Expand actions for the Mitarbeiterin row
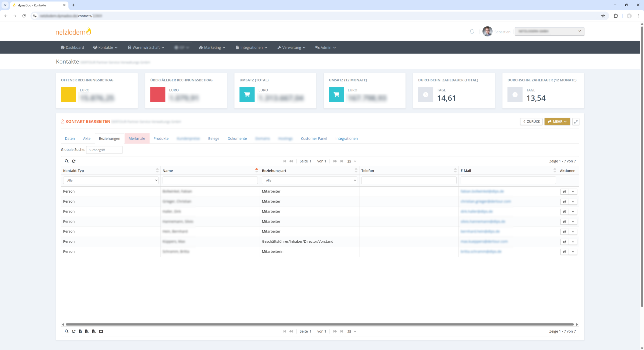 [573, 252]
